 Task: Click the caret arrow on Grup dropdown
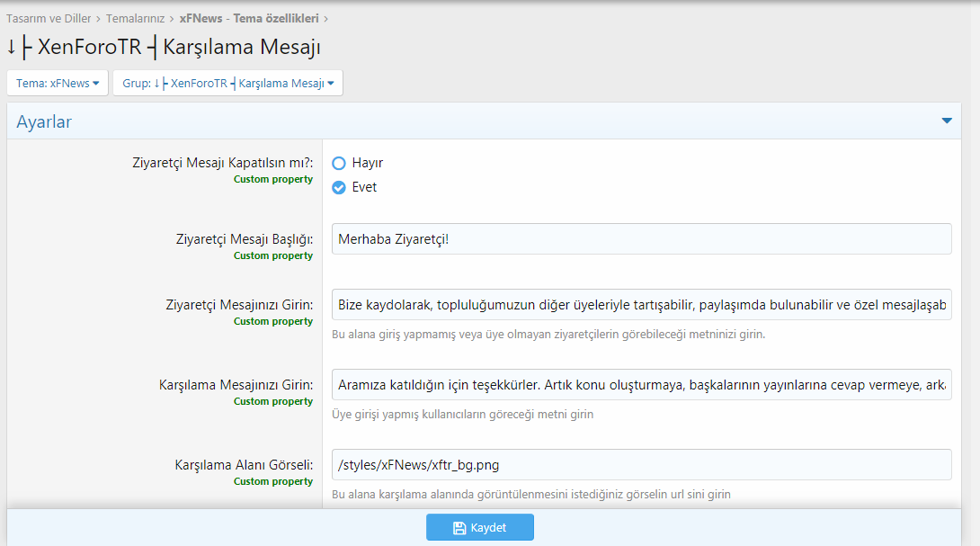coord(331,83)
